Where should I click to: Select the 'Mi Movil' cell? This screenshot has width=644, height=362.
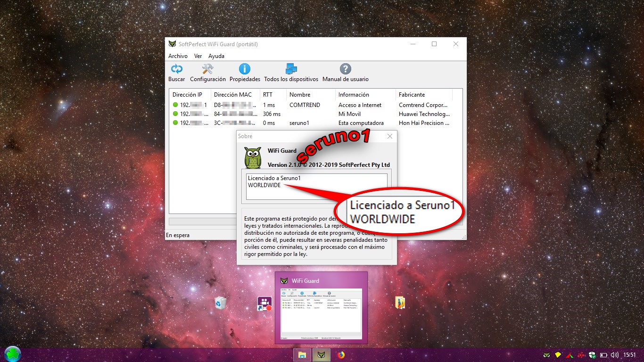pyautogui.click(x=349, y=114)
